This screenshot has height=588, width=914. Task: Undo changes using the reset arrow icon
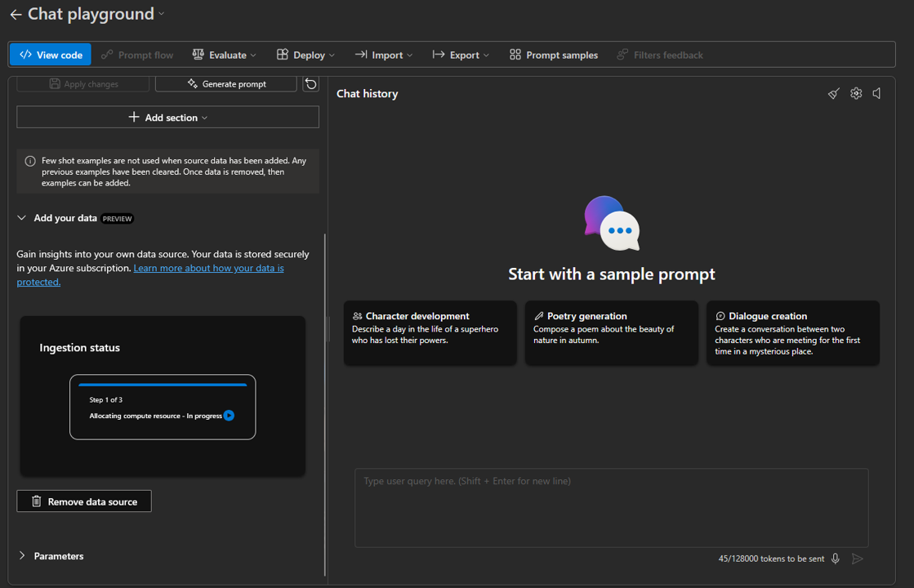(x=310, y=83)
